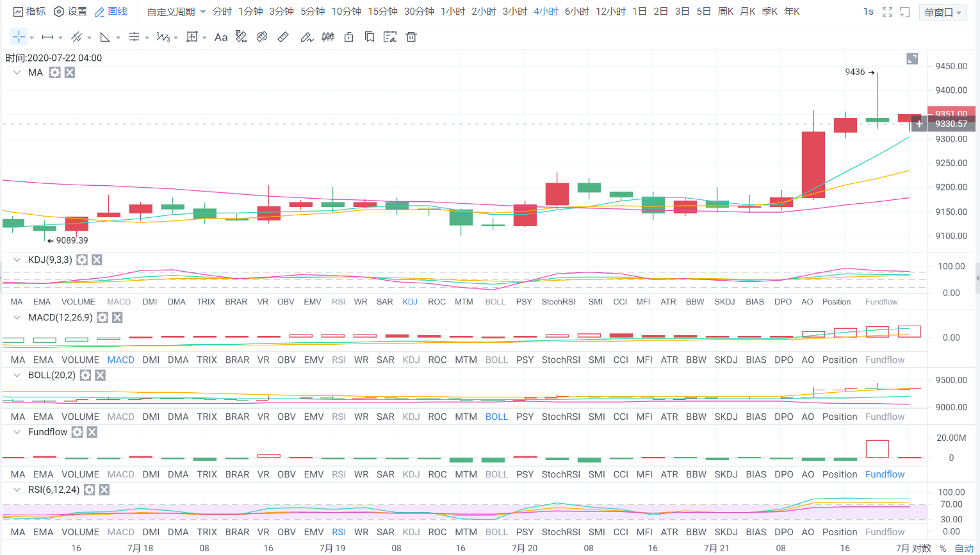Select VOLUME in MACD panel tabs

click(x=81, y=360)
